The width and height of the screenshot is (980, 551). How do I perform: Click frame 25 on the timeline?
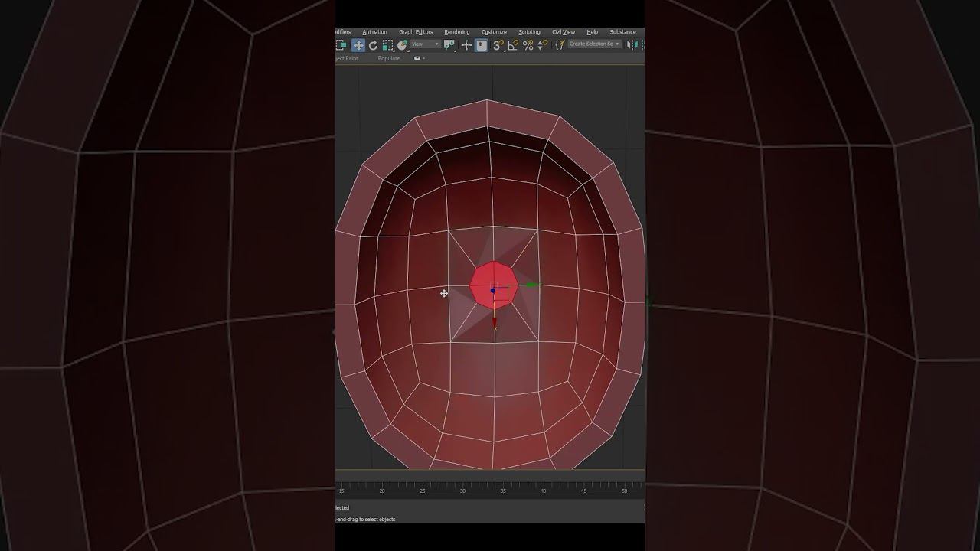tap(422, 491)
